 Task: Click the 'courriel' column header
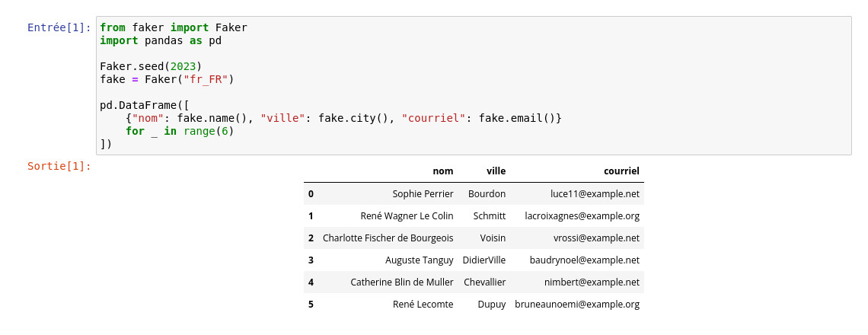(x=621, y=171)
